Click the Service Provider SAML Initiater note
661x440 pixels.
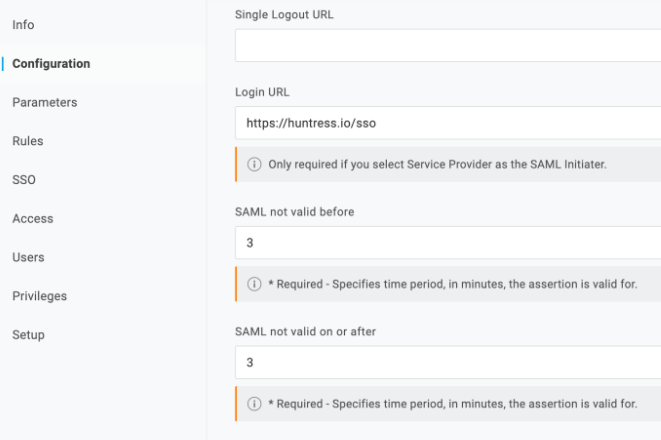tap(437, 164)
